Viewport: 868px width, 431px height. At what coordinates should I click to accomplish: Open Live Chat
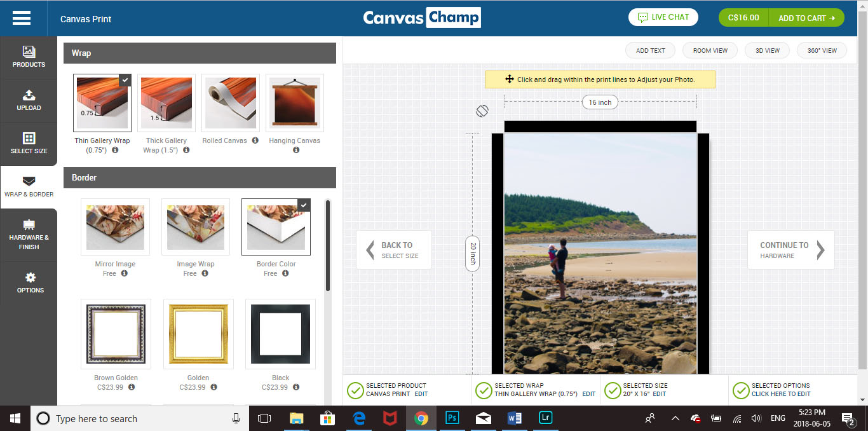pyautogui.click(x=663, y=17)
